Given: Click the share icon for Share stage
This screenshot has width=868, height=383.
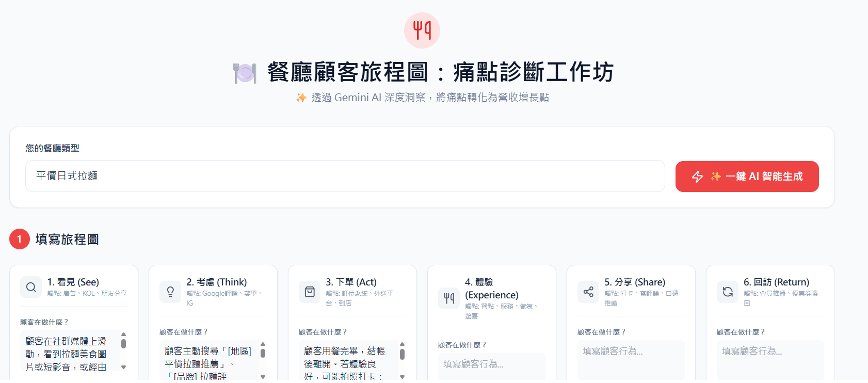Looking at the screenshot, I should 588,292.
